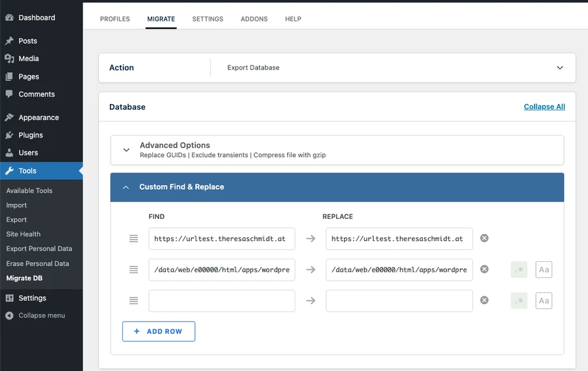The width and height of the screenshot is (588, 371).
Task: Switch to the Profiles tab
Action: click(114, 19)
